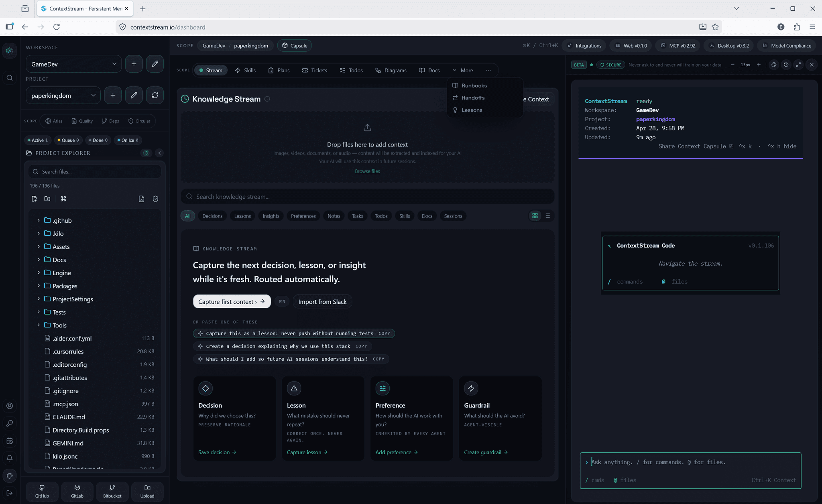The height and width of the screenshot is (504, 822).
Task: Switch knowledge stream to list view
Action: point(547,216)
